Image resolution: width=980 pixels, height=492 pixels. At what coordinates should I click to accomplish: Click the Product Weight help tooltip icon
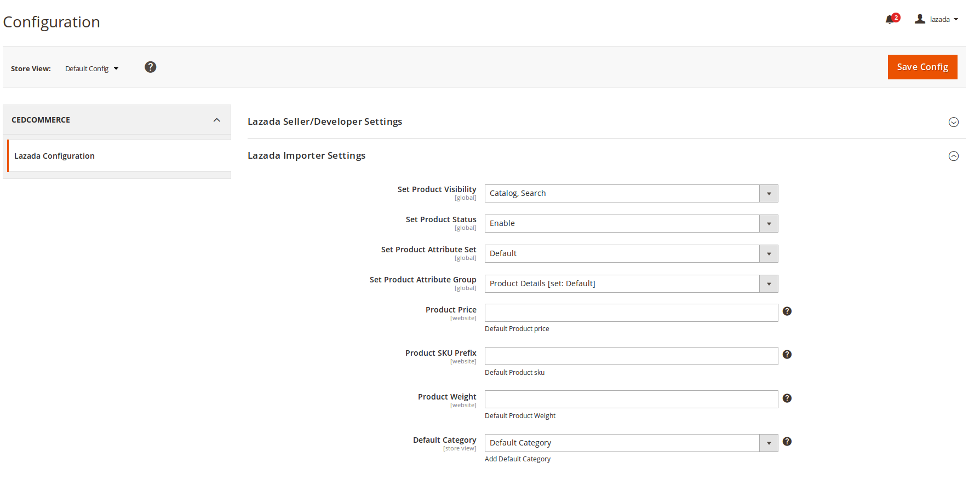pyautogui.click(x=787, y=398)
